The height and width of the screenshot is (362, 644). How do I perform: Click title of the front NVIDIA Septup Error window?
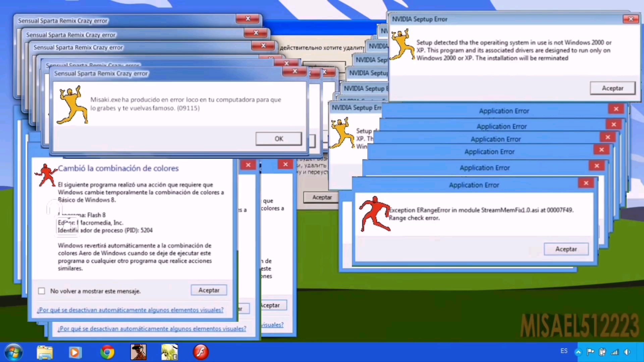pyautogui.click(x=420, y=19)
